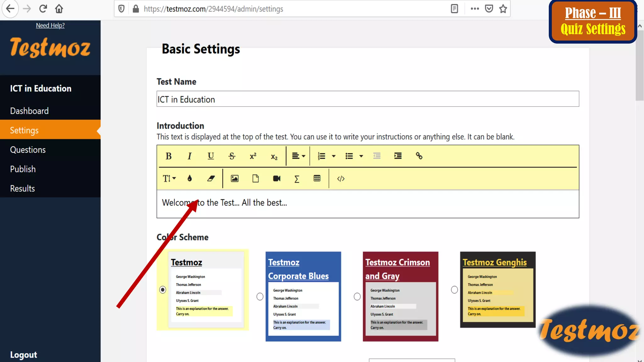This screenshot has height=362, width=644.
Task: Insert a video with the camera icon
Action: tap(277, 178)
